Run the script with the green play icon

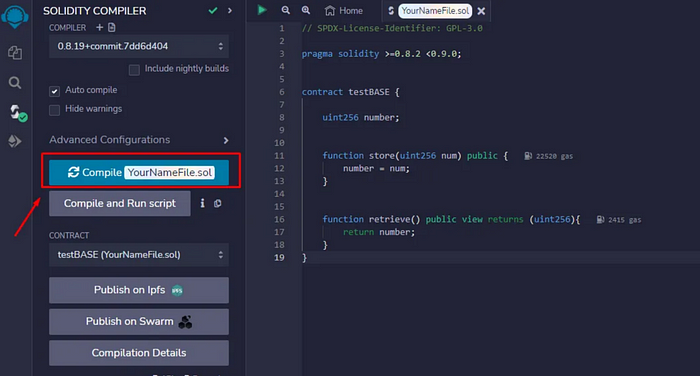[x=262, y=10]
